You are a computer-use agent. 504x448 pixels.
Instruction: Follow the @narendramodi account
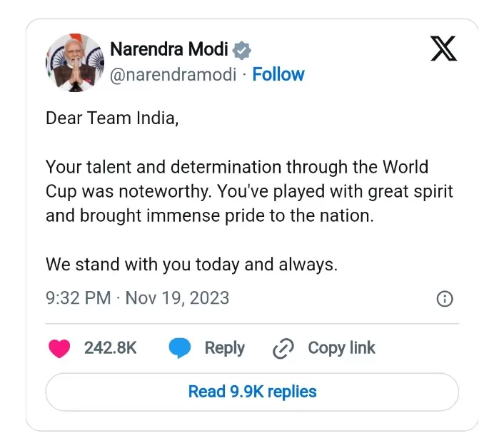coord(278,74)
